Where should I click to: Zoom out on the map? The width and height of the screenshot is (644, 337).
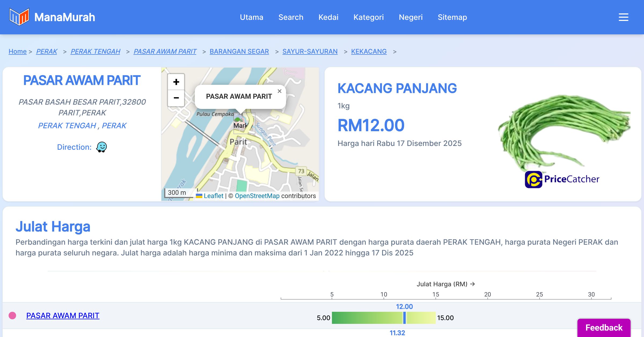176,98
